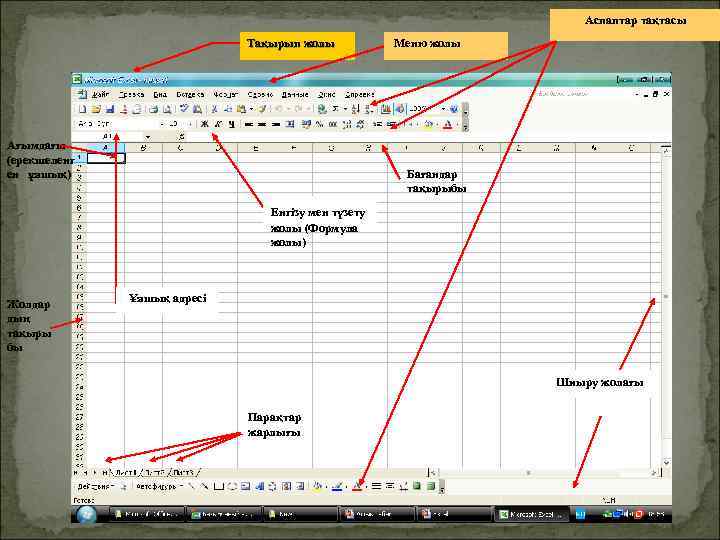Toggle Underline (Ч) formatting
The height and width of the screenshot is (540, 720).
[231, 124]
